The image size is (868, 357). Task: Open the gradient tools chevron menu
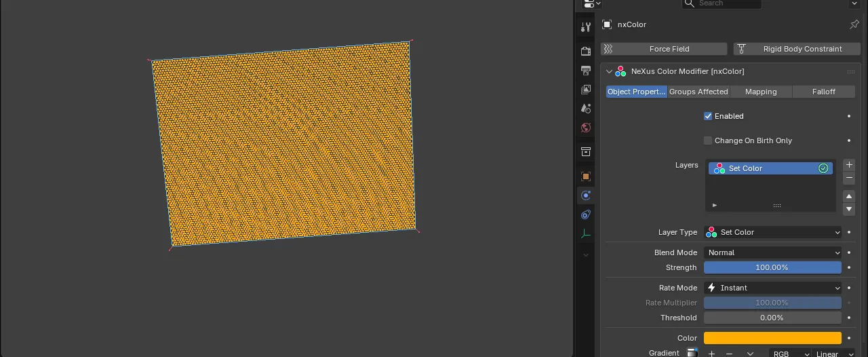point(750,354)
